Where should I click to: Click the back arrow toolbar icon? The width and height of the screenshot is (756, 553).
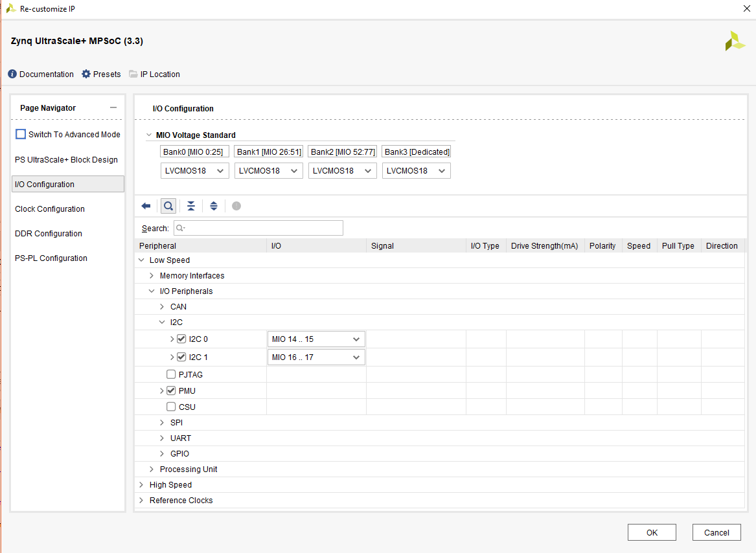pos(146,206)
